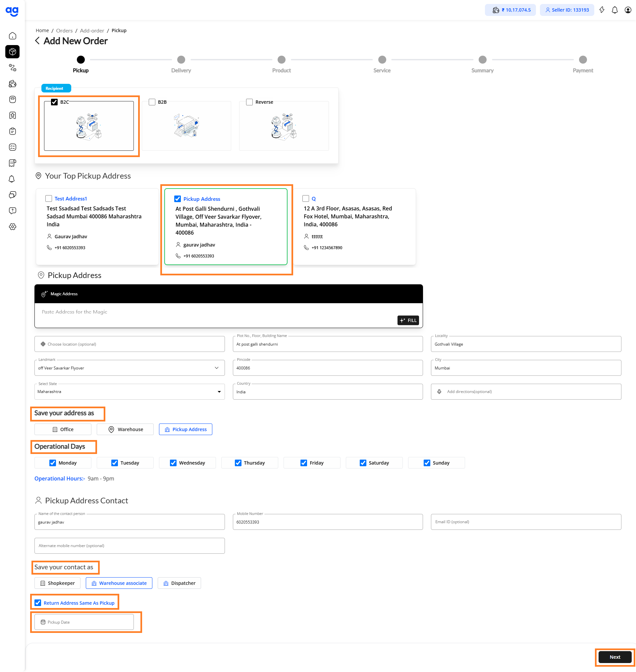Check the B2B order type checkbox
The height and width of the screenshot is (672, 636).
(152, 102)
